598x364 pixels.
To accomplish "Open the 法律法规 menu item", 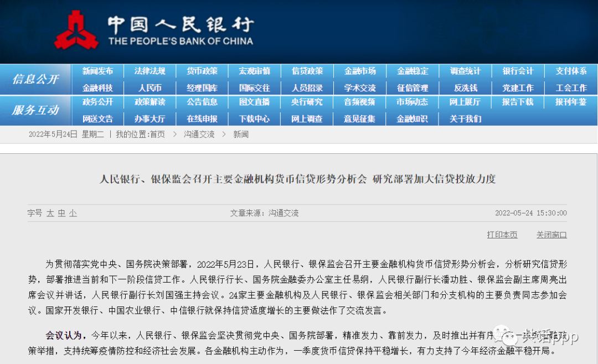I will point(150,71).
